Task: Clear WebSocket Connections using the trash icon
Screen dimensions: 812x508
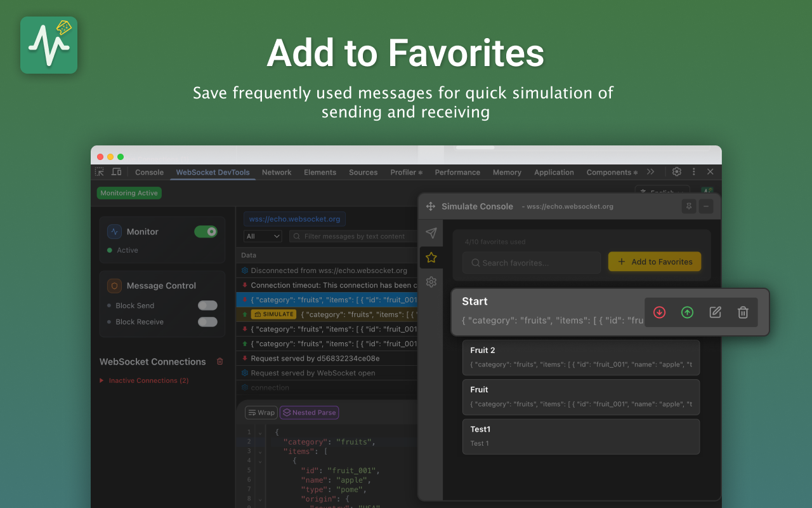Action: point(219,361)
